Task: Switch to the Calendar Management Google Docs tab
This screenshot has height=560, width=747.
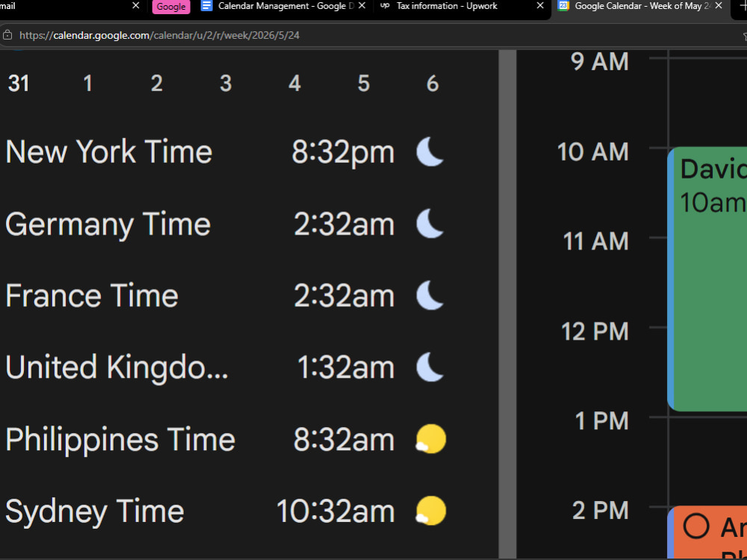Action: [283, 6]
